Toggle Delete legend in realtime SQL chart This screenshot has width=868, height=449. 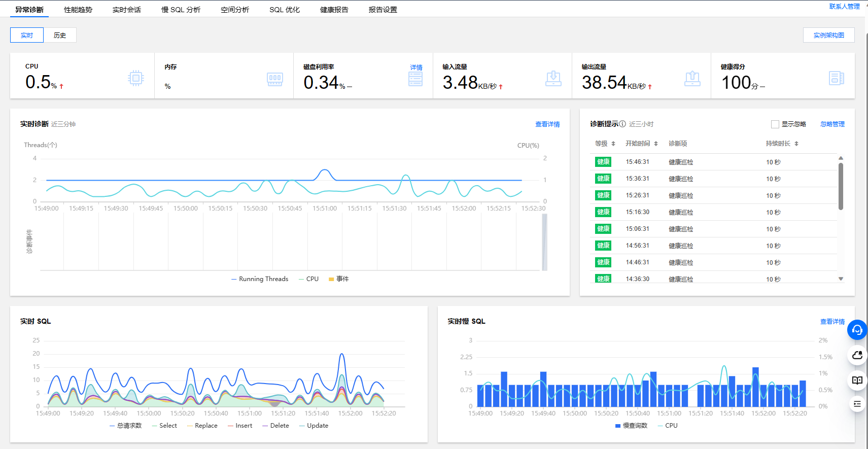point(276,426)
